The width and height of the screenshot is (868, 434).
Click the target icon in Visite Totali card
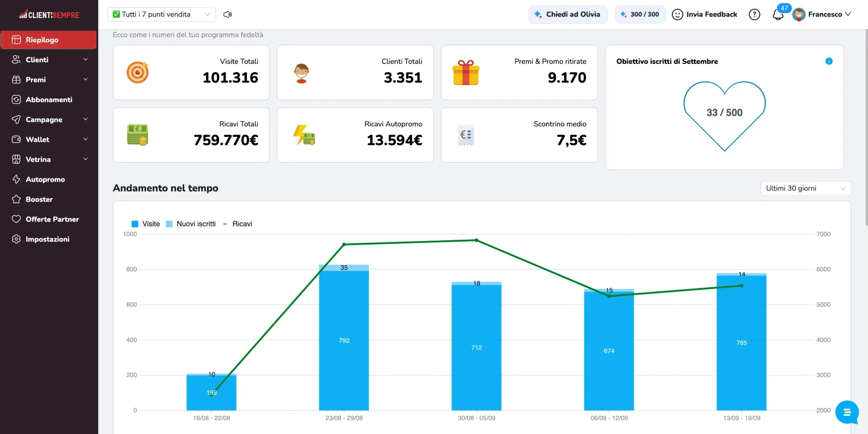(138, 73)
